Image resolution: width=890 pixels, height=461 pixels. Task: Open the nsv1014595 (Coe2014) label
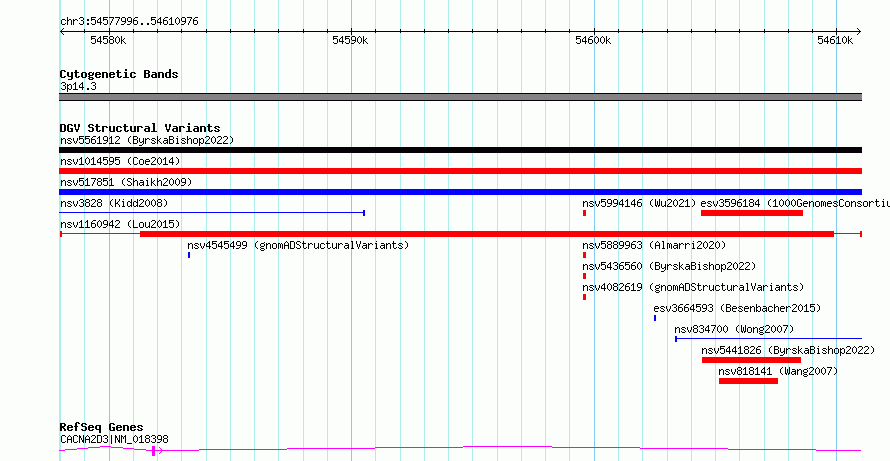120,161
